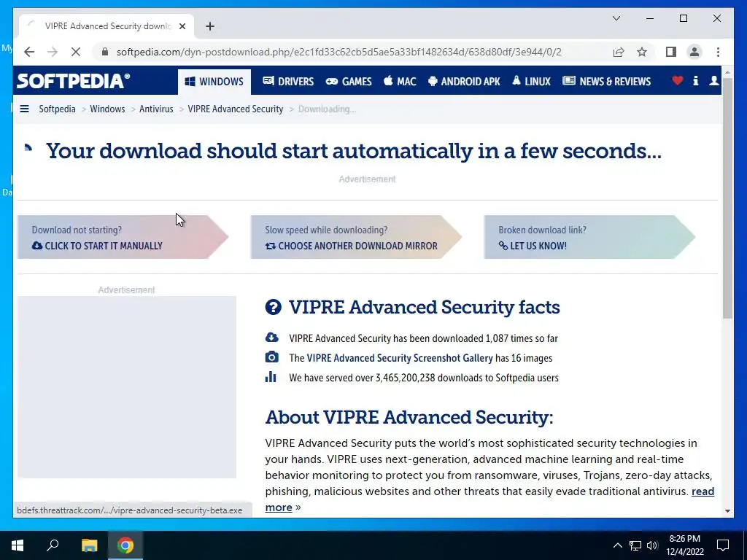
Task: Open the Drivers section
Action: 288,82
